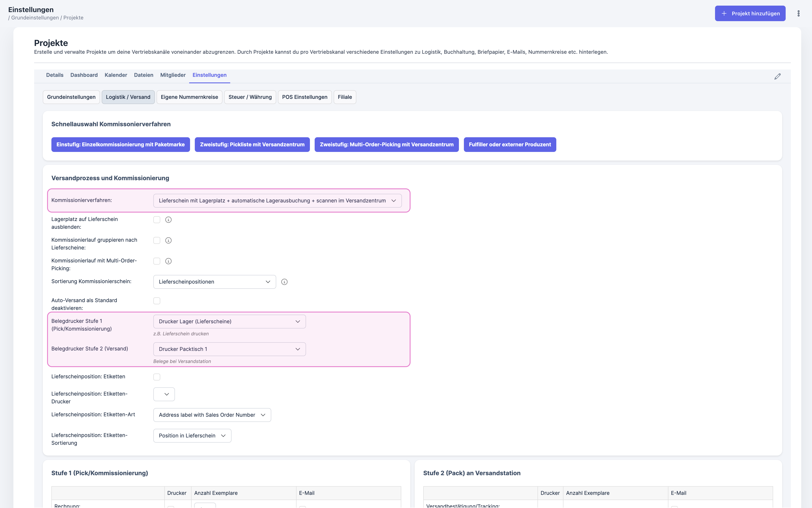This screenshot has height=508, width=812.
Task: Click info icon for Kommissionierlauf gruppieren nach Lieferscheine
Action: point(168,241)
